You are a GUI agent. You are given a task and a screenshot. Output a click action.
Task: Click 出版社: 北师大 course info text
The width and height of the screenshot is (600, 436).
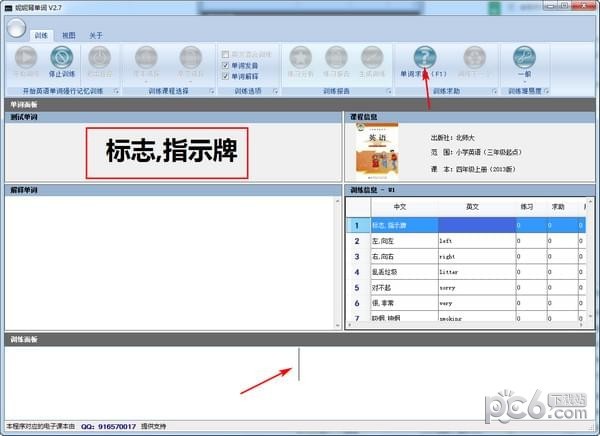[x=453, y=138]
